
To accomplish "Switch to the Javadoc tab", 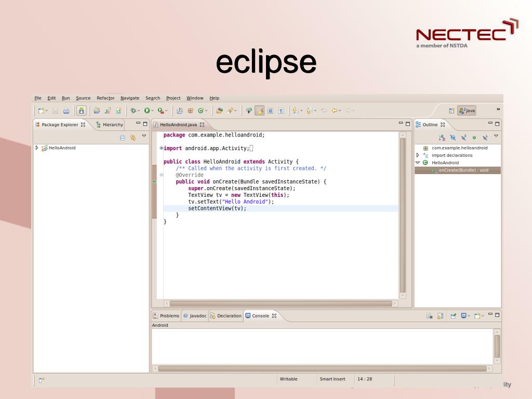I will 195,316.
